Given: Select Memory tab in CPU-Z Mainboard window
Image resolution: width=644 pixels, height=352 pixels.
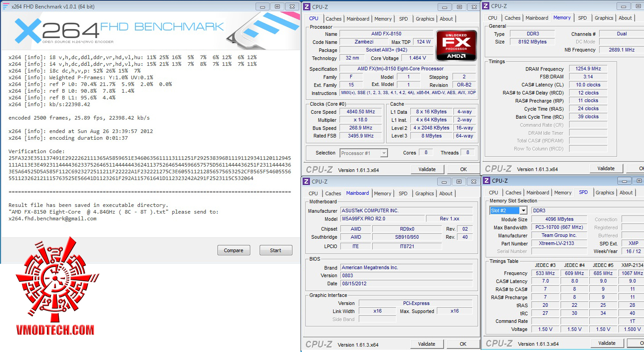Looking at the screenshot, I should pyautogui.click(x=383, y=193).
